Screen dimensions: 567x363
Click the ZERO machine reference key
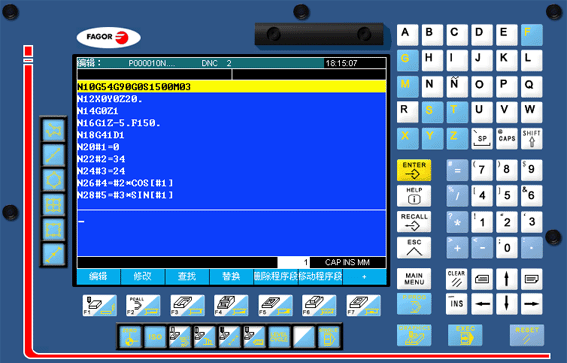tap(130, 337)
